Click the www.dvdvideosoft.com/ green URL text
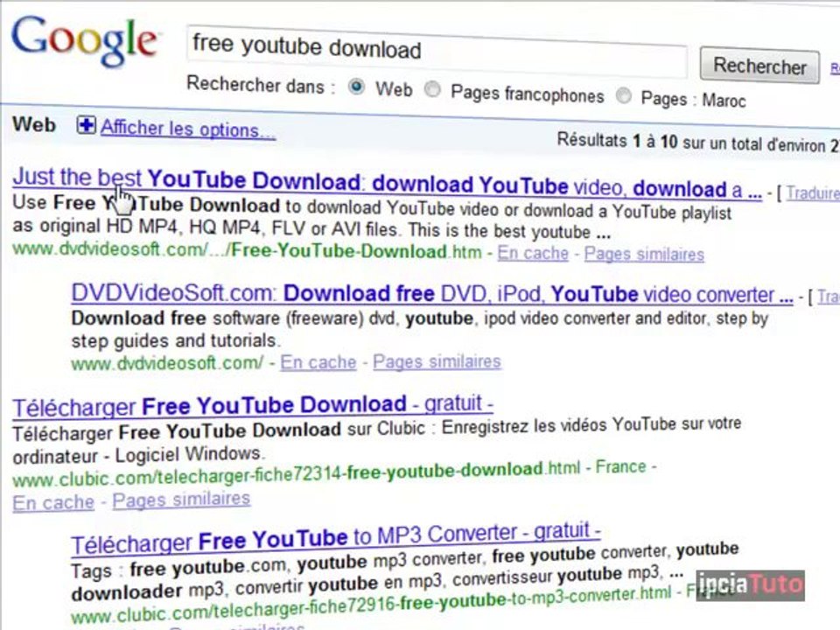840x630 pixels. (167, 363)
